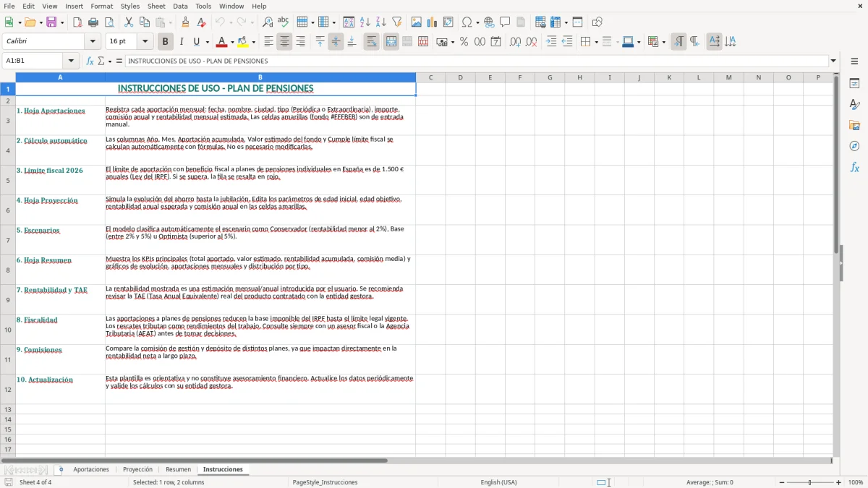Screen dimensions: 868x488
Task: Insert an image
Action: tap(417, 22)
